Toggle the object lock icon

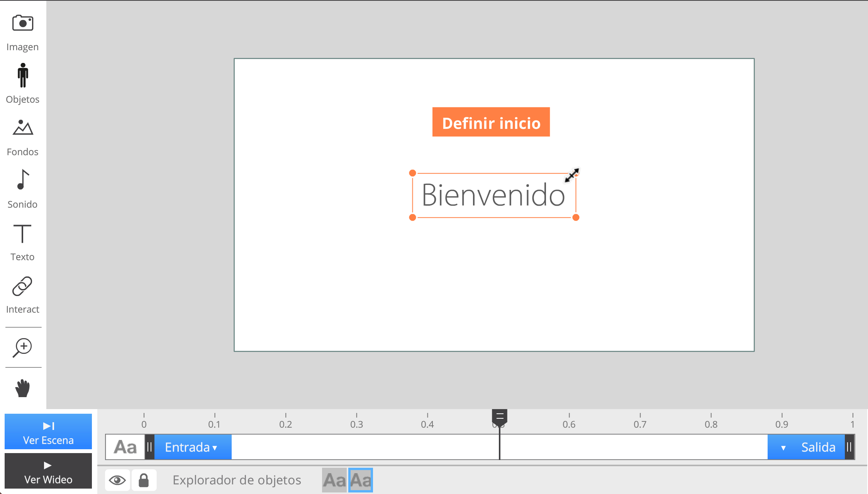pos(144,480)
